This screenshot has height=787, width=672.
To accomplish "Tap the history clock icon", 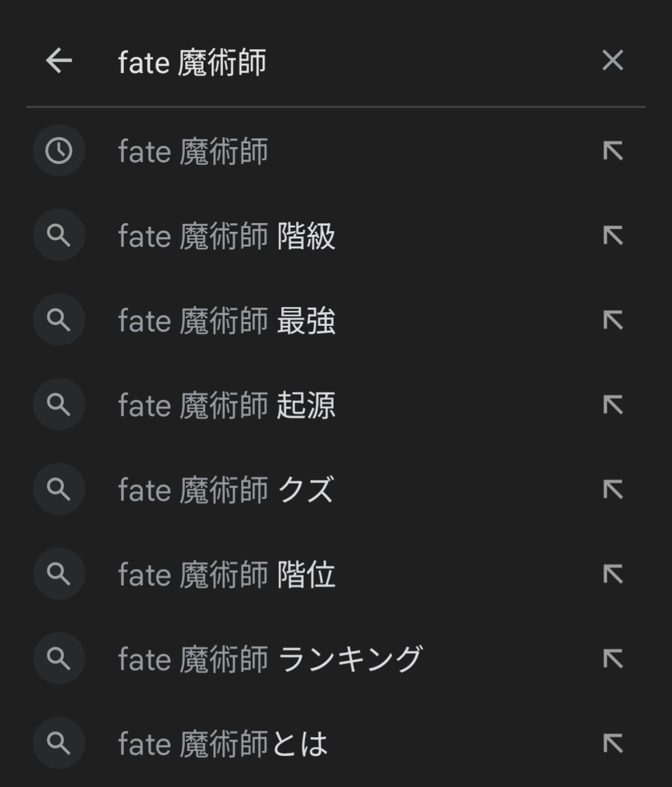I will pyautogui.click(x=59, y=151).
